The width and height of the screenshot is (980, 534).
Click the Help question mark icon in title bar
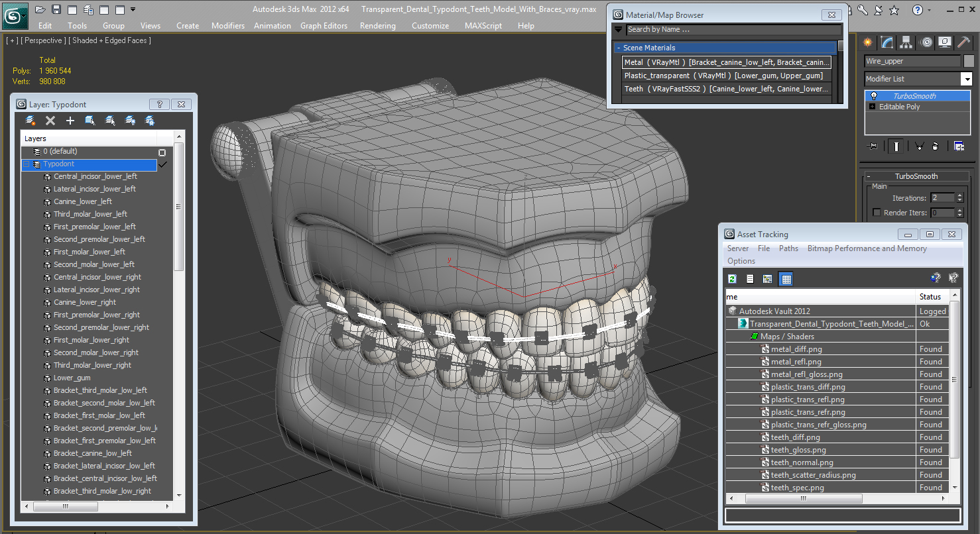(917, 10)
